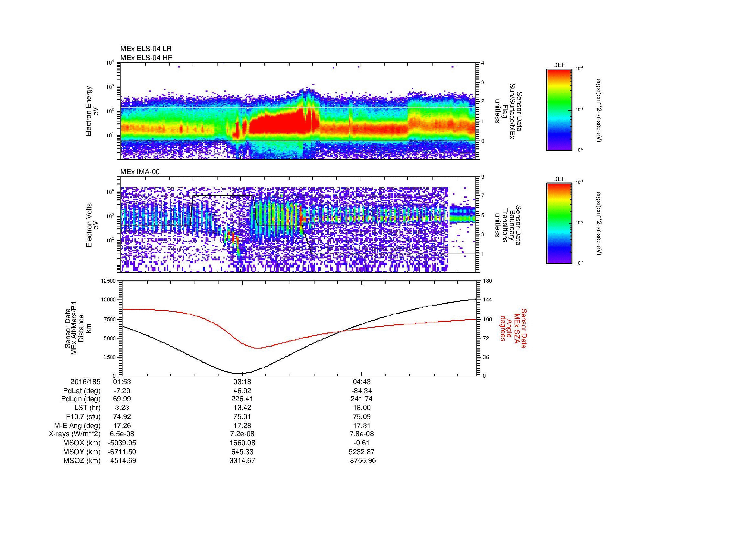Click the red SZA curve minimum point
This screenshot has width=756, height=534.
(x=258, y=348)
